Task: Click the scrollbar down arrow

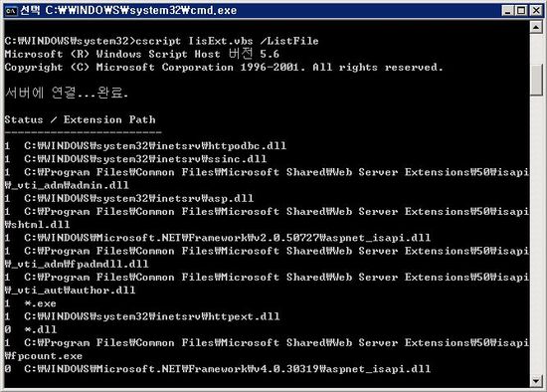Action: [536, 380]
